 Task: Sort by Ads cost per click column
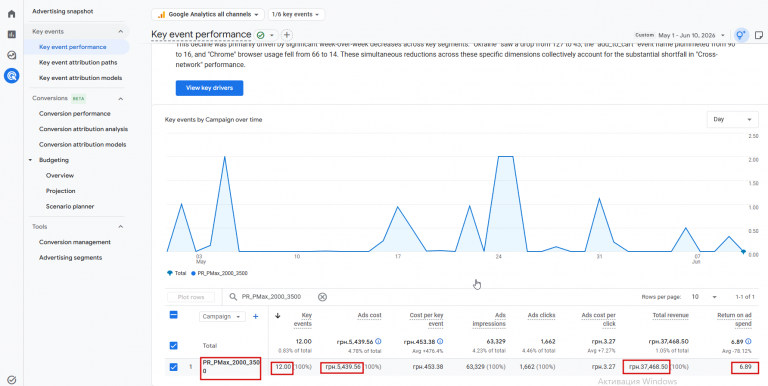coord(599,319)
